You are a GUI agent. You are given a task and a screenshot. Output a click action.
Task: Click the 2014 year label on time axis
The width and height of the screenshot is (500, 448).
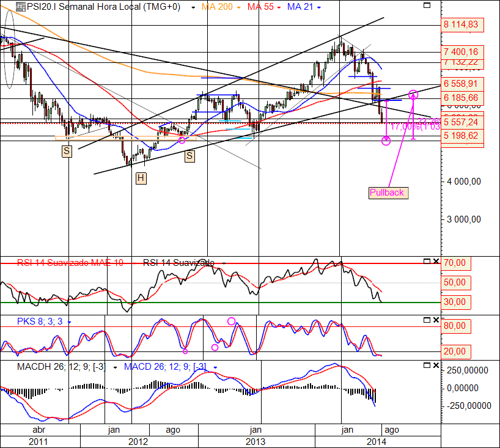377,442
